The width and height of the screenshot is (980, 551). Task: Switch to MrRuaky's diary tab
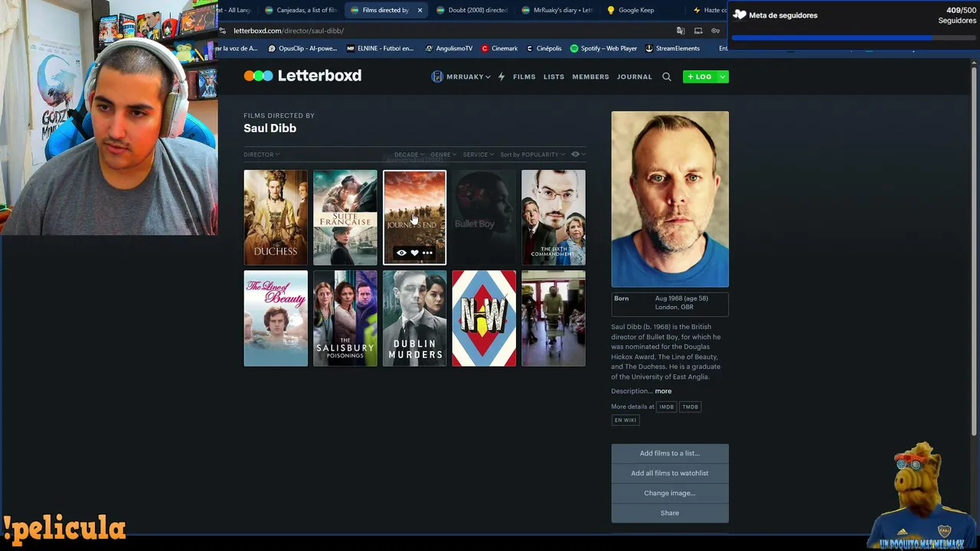tap(557, 10)
